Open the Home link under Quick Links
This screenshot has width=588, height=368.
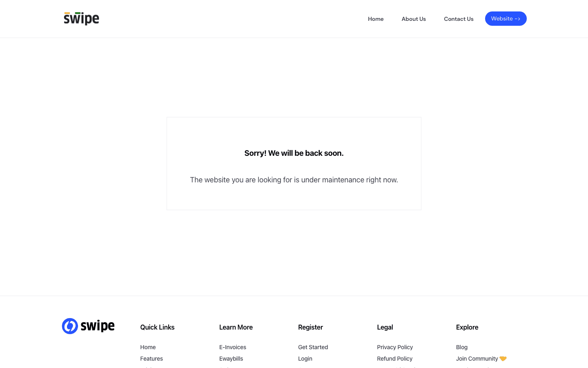point(148,347)
